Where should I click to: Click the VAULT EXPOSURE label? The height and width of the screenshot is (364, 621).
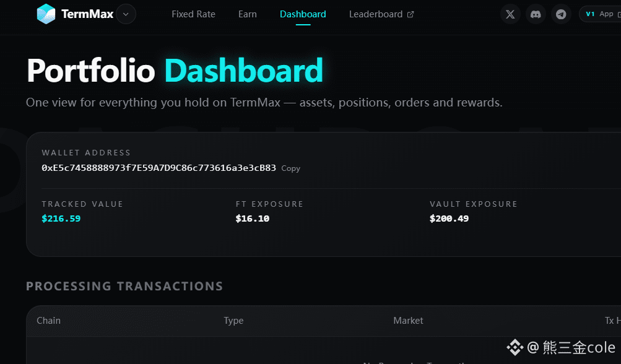(x=474, y=204)
